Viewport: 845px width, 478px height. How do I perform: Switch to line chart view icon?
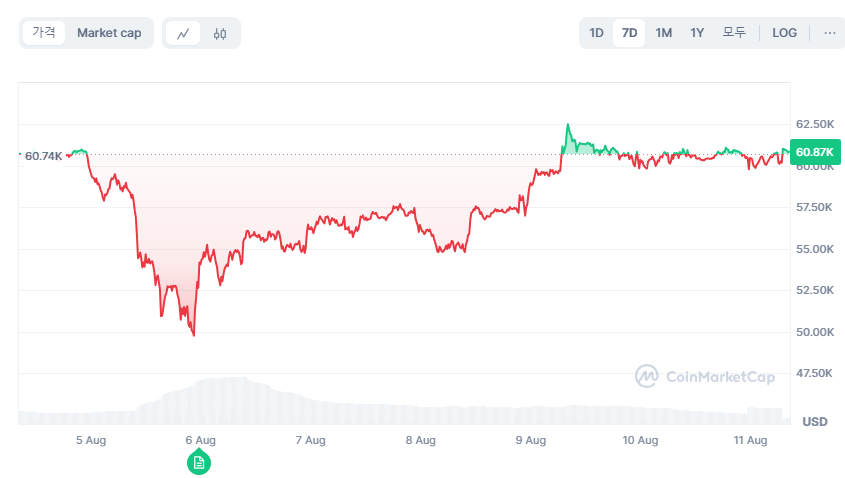point(183,33)
